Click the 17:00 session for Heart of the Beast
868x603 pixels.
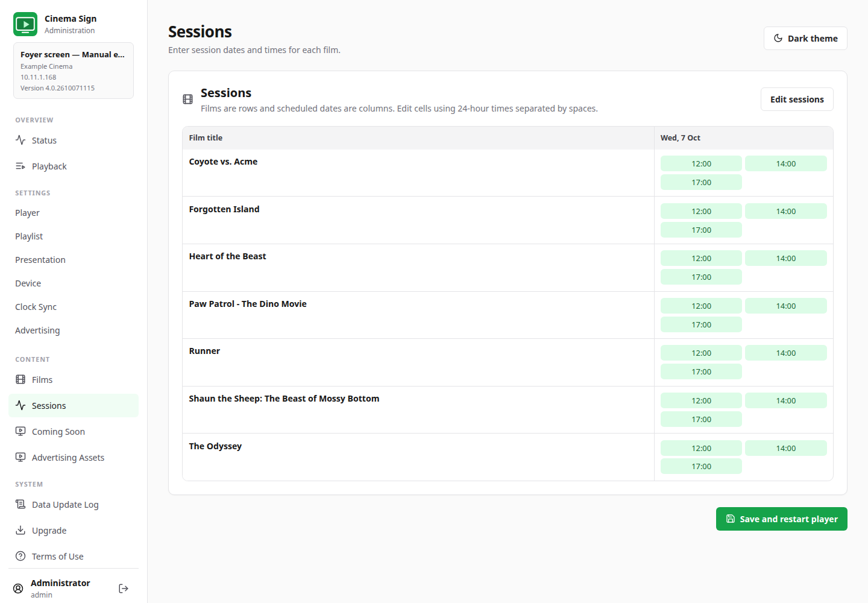point(701,277)
